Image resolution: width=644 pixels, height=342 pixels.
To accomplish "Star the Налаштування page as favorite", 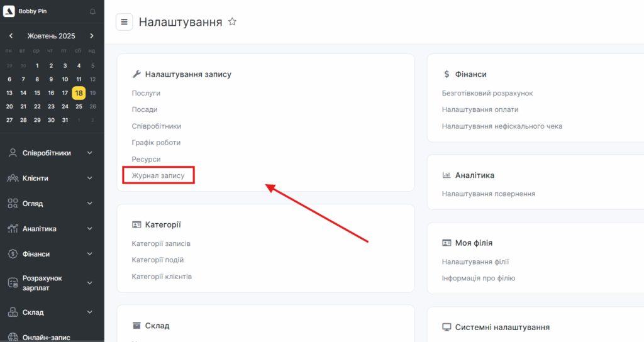I will pyautogui.click(x=232, y=22).
